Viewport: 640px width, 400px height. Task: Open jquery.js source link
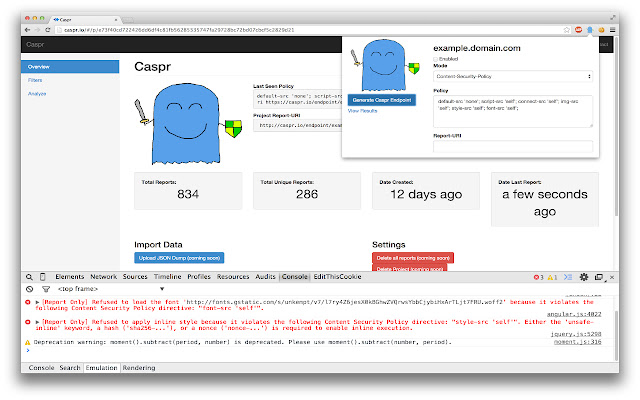coord(576,334)
